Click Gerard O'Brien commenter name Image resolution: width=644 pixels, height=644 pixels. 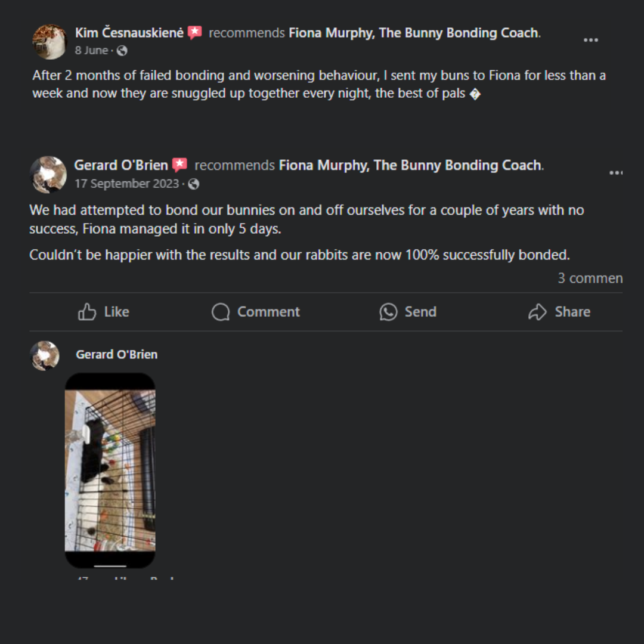pyautogui.click(x=117, y=354)
